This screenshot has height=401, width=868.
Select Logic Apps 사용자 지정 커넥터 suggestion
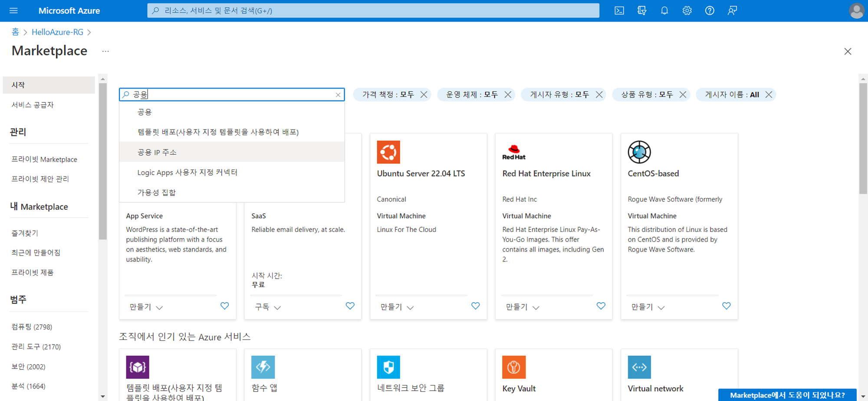point(232,173)
